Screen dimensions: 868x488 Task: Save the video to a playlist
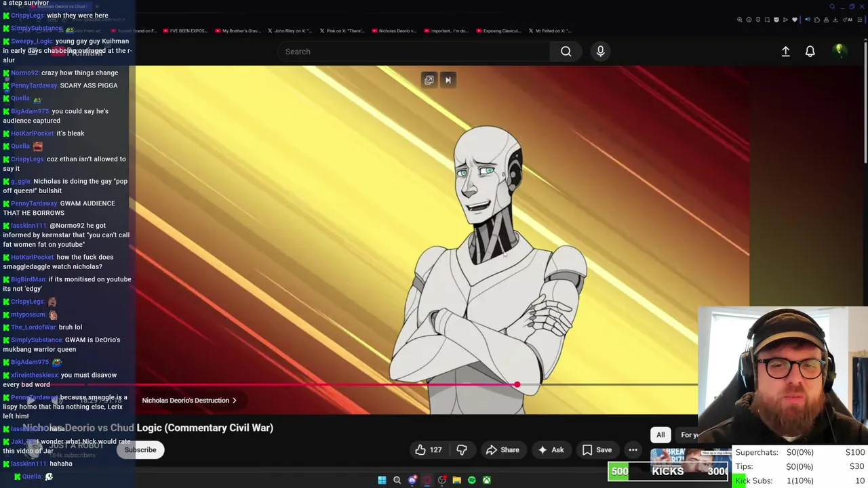[597, 449]
